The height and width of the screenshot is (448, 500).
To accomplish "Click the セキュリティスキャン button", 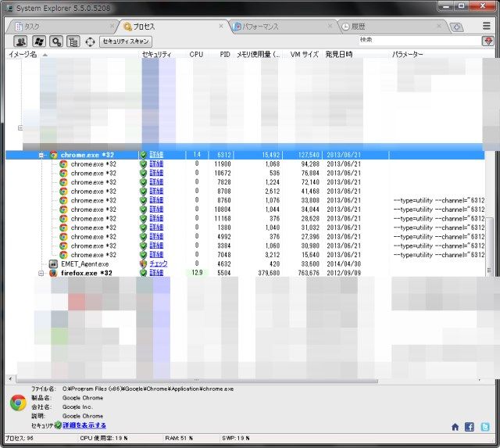I will click(126, 41).
